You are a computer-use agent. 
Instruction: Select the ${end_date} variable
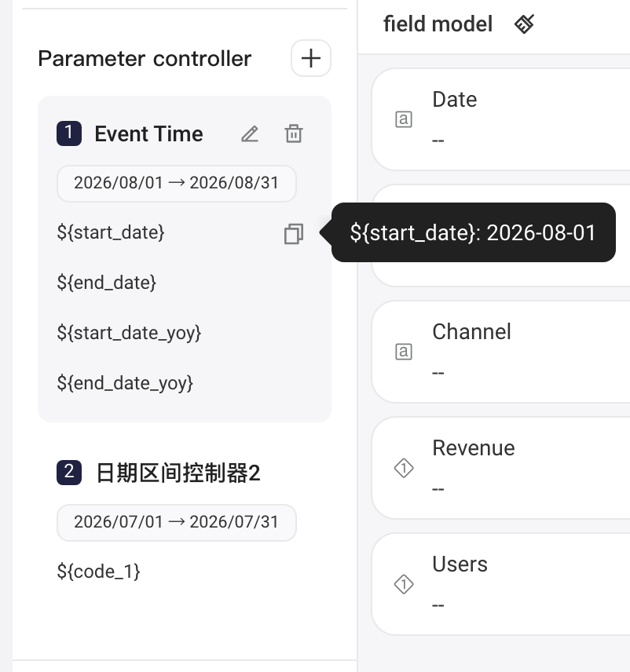(106, 283)
